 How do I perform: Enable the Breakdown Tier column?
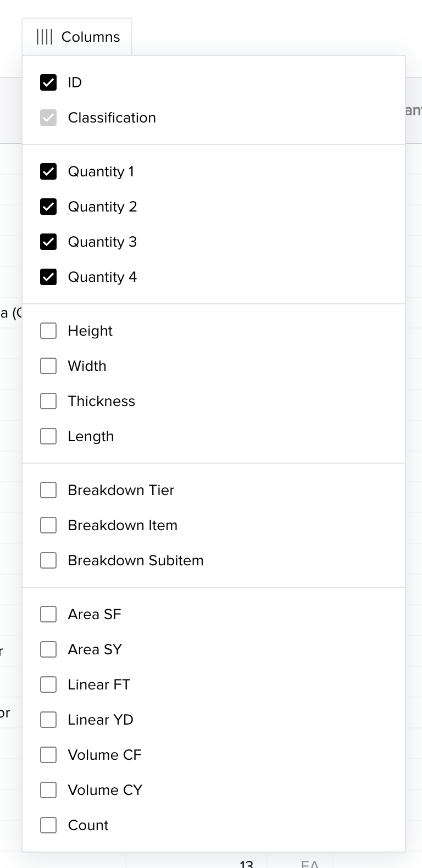click(x=48, y=490)
